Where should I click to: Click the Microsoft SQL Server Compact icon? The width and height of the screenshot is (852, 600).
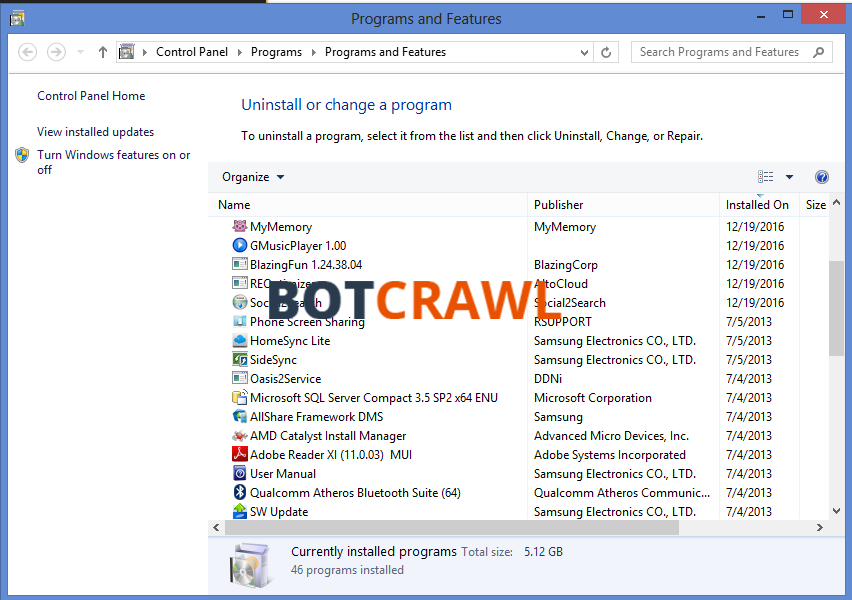(239, 397)
